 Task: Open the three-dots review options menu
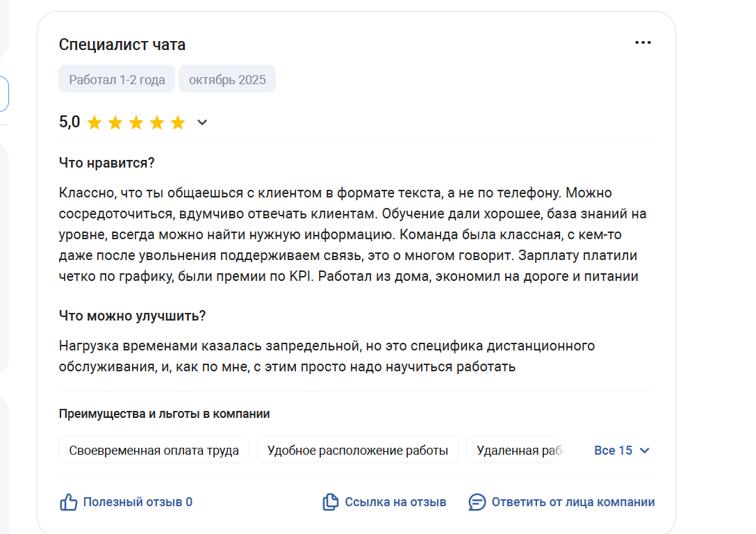643,42
